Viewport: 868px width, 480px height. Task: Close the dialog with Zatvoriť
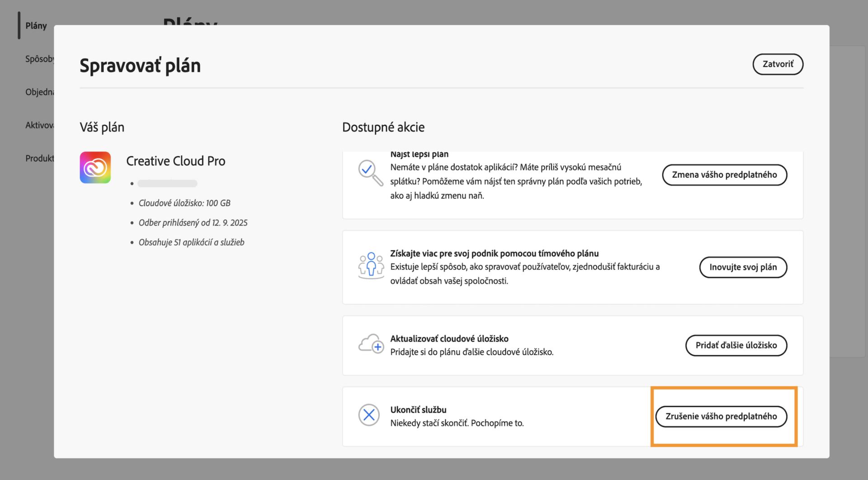point(778,64)
